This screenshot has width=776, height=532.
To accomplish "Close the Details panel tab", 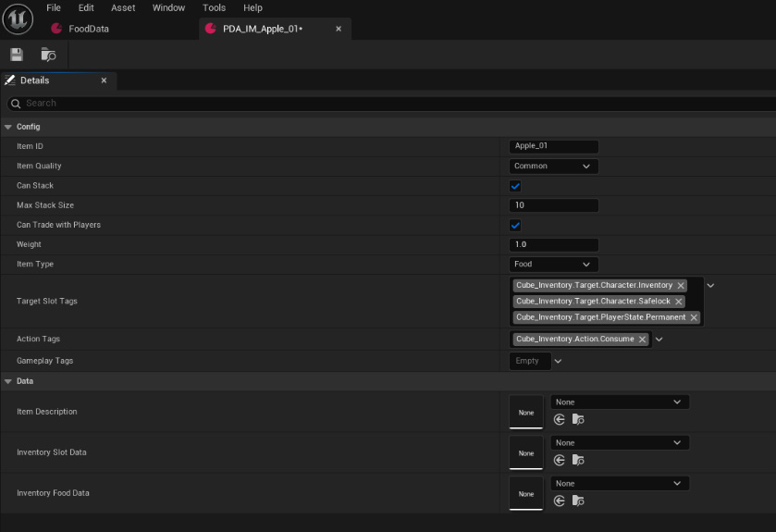I will point(104,80).
